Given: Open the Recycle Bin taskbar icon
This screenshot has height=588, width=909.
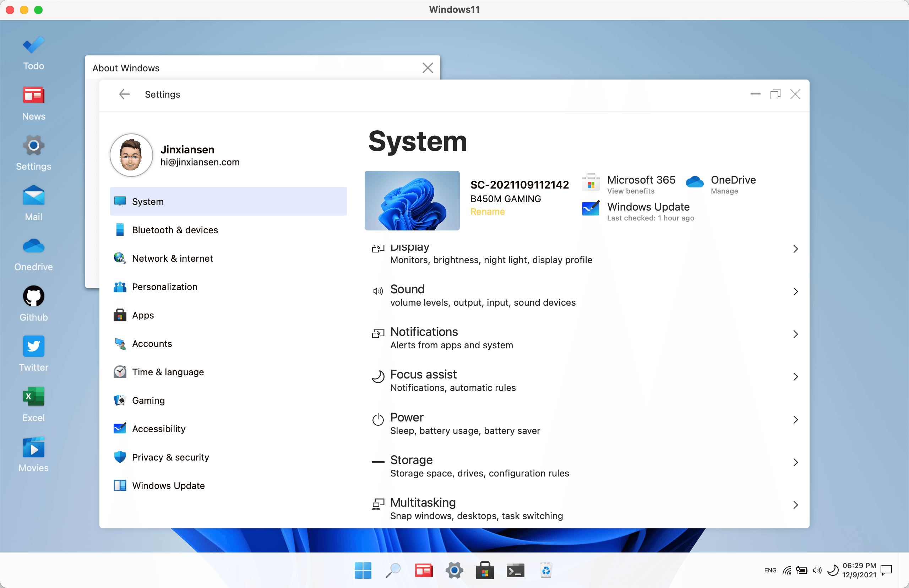Looking at the screenshot, I should click(546, 571).
